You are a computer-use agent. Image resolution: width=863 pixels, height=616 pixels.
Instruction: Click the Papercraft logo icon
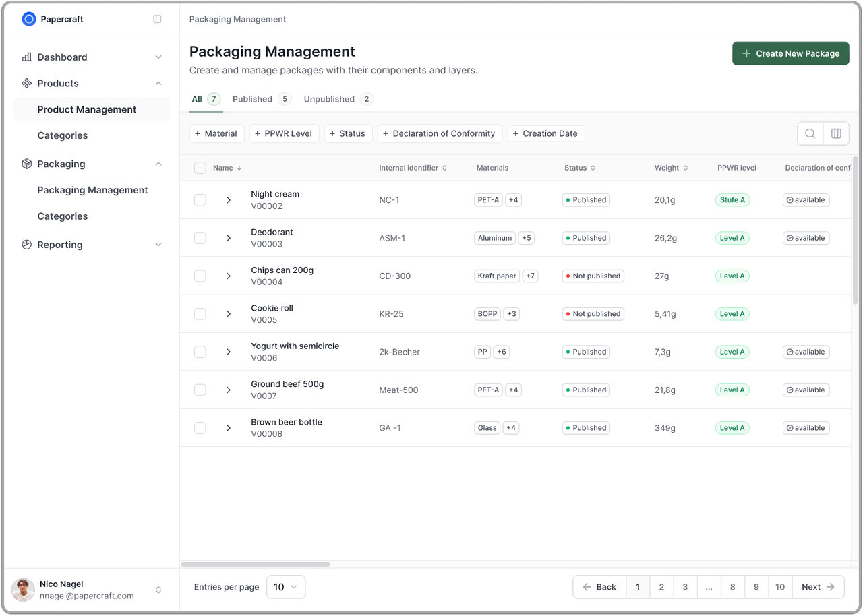28,19
